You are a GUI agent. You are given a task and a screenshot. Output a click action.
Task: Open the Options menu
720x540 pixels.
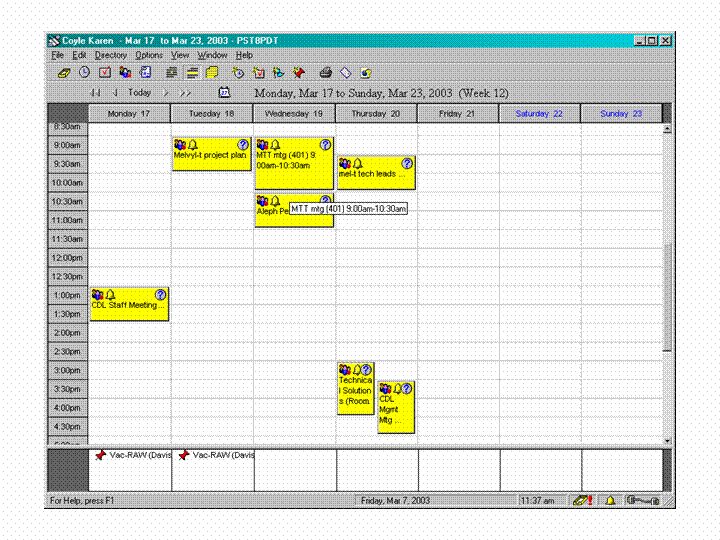[x=149, y=55]
